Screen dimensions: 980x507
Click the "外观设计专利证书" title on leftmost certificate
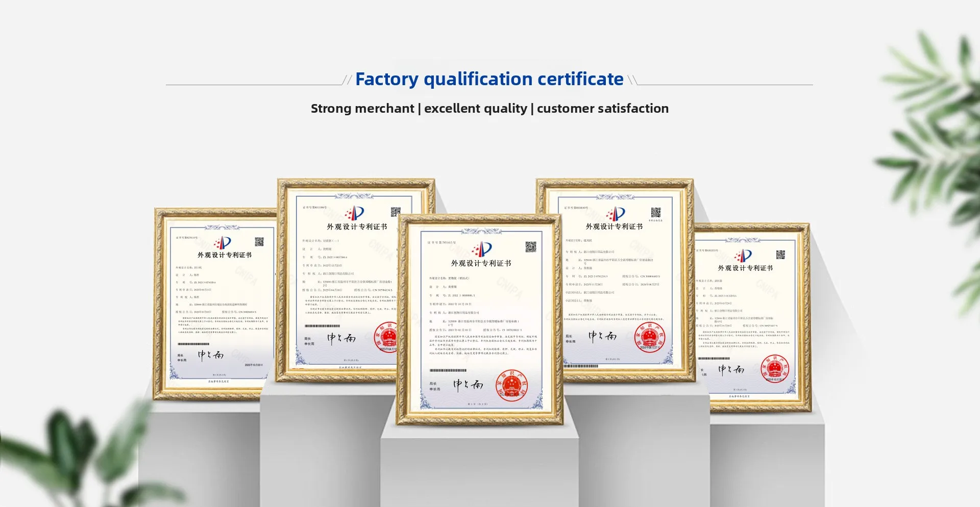225,255
